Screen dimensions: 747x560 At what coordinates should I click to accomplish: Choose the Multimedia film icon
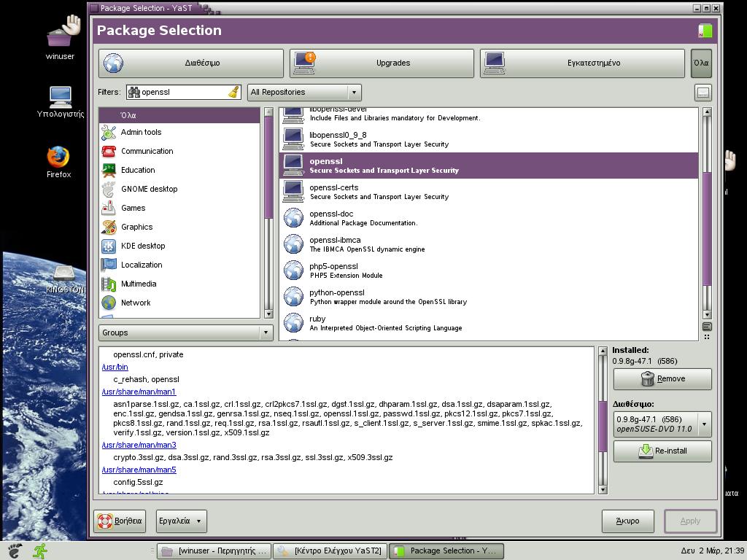tap(109, 284)
